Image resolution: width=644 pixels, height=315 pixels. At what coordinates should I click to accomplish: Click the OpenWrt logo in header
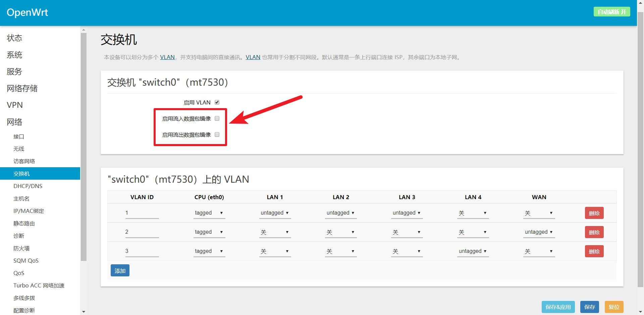(x=27, y=12)
